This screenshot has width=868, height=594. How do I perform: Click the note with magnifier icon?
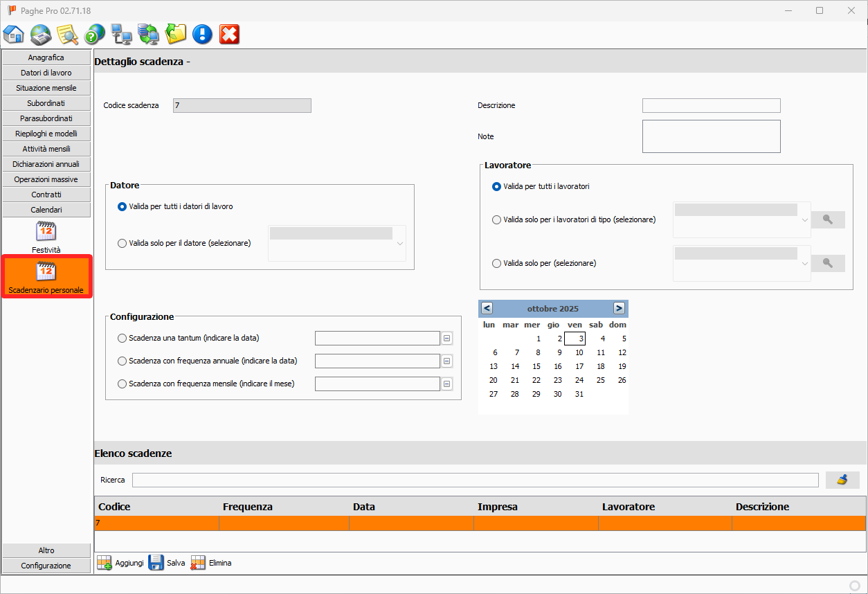67,34
